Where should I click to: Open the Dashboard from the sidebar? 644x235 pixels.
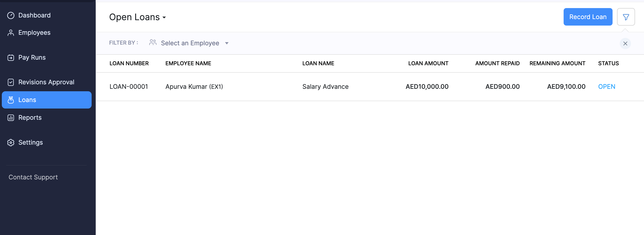coord(34,15)
